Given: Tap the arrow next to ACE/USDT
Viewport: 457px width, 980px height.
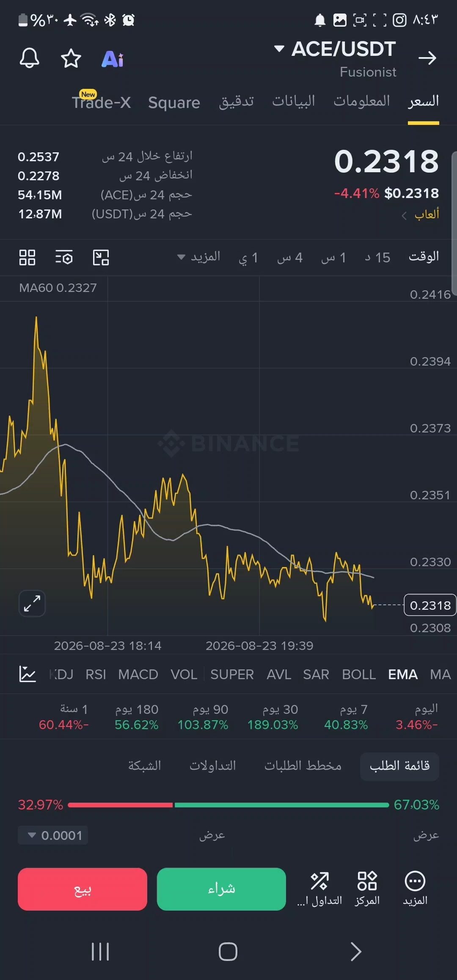Looking at the screenshot, I should 427,58.
